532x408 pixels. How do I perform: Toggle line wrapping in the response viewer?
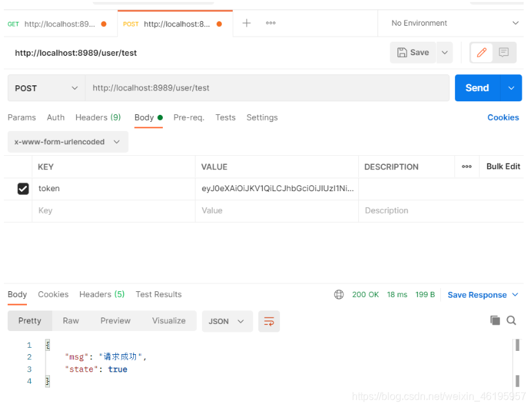[269, 322]
